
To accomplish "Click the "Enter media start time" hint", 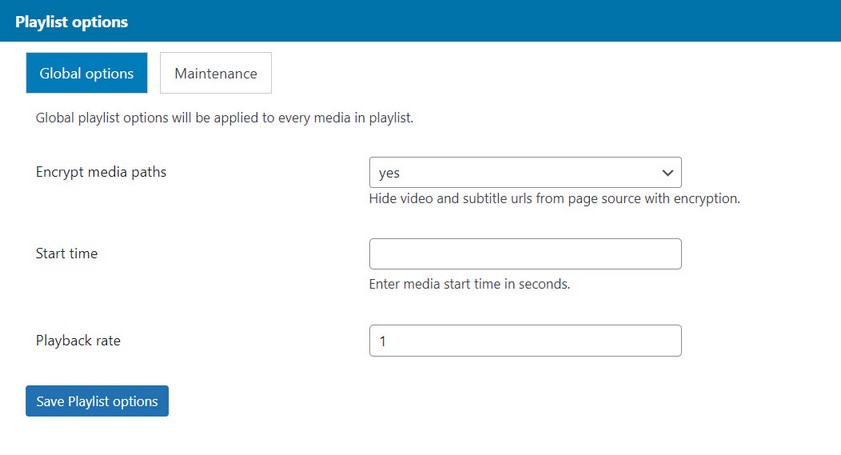I will [469, 284].
